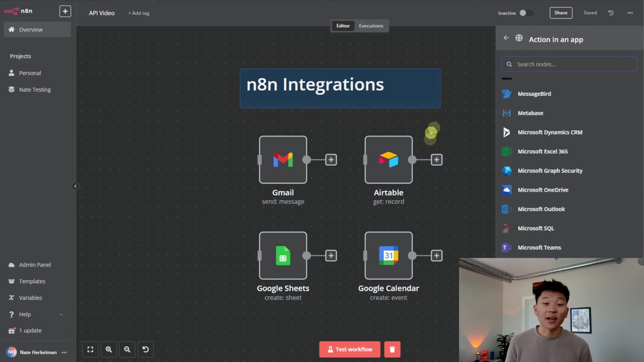Open the Airtable node
The height and width of the screenshot is (362, 644).
389,159
